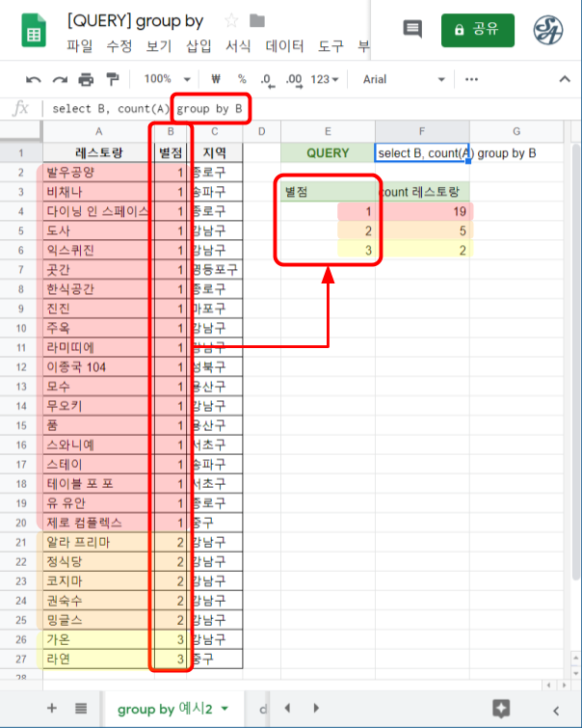
Task: Open the 삽입 menu
Action: coord(198,46)
